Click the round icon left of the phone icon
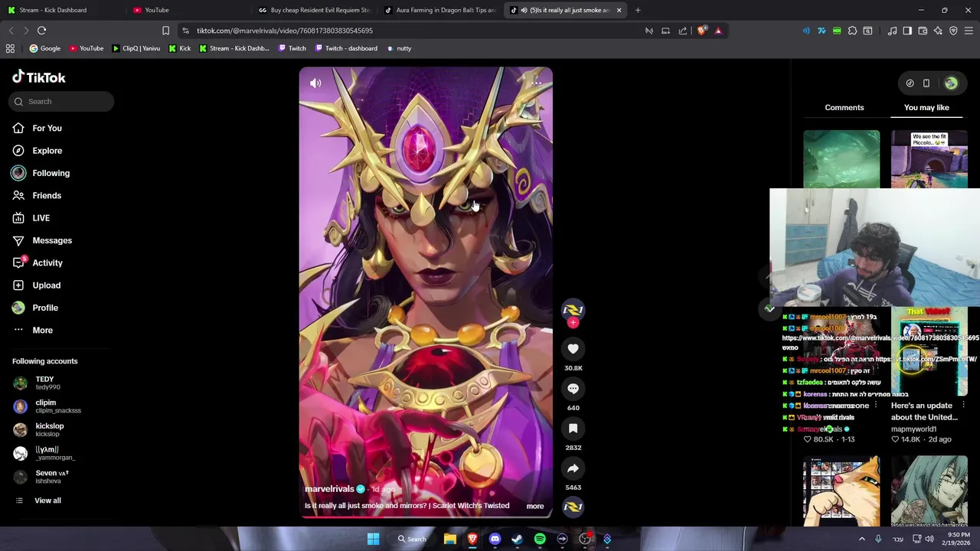This screenshot has height=551, width=980. coord(910,83)
